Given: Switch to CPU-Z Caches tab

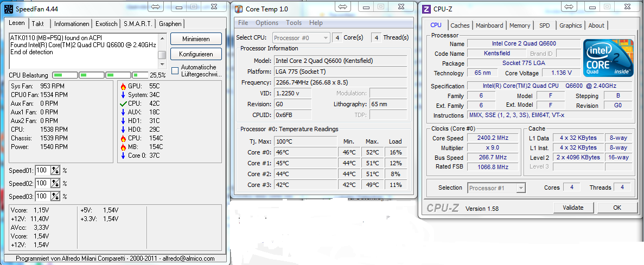Looking at the screenshot, I should pyautogui.click(x=460, y=25).
